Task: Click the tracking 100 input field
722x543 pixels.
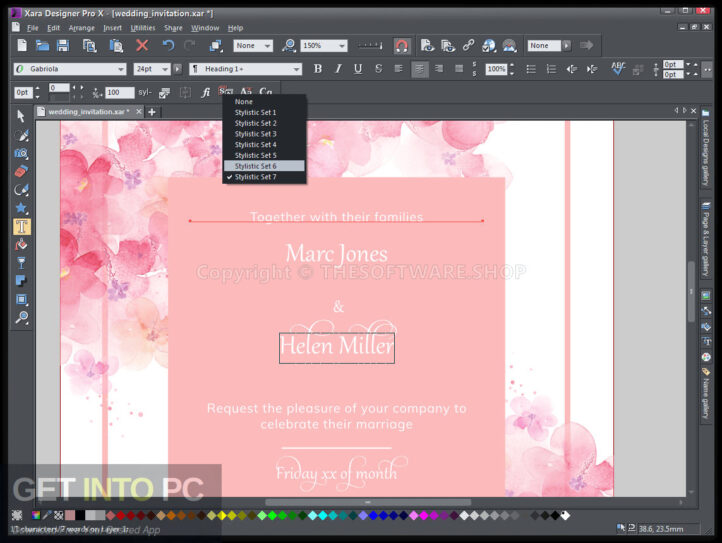Action: pos(119,93)
